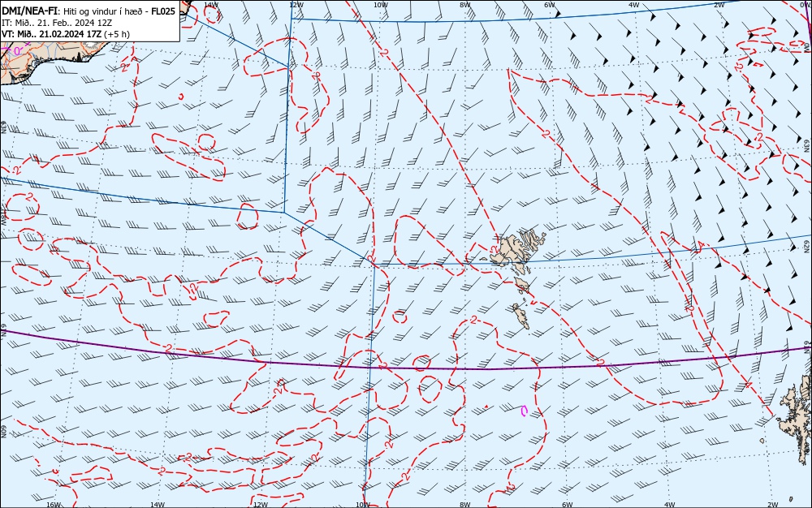Screen dimensions: 812x508
Task: Click the '16W' label on the bottom edge
Action: (54, 505)
